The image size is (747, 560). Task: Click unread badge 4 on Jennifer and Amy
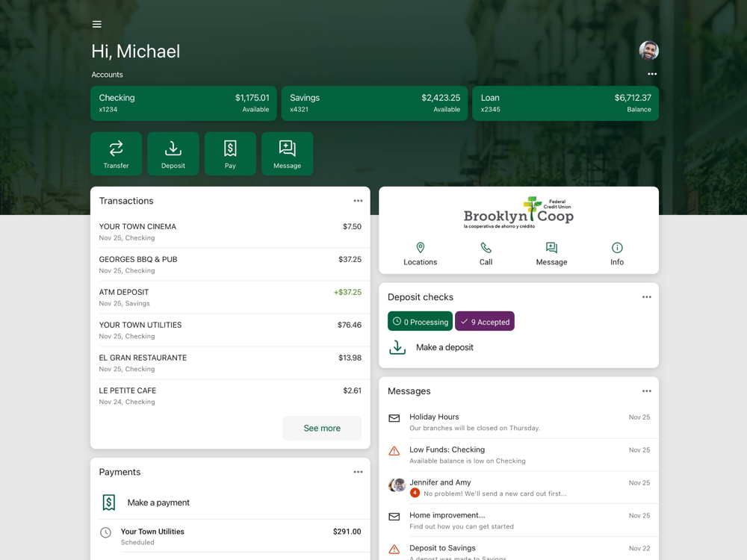point(415,493)
